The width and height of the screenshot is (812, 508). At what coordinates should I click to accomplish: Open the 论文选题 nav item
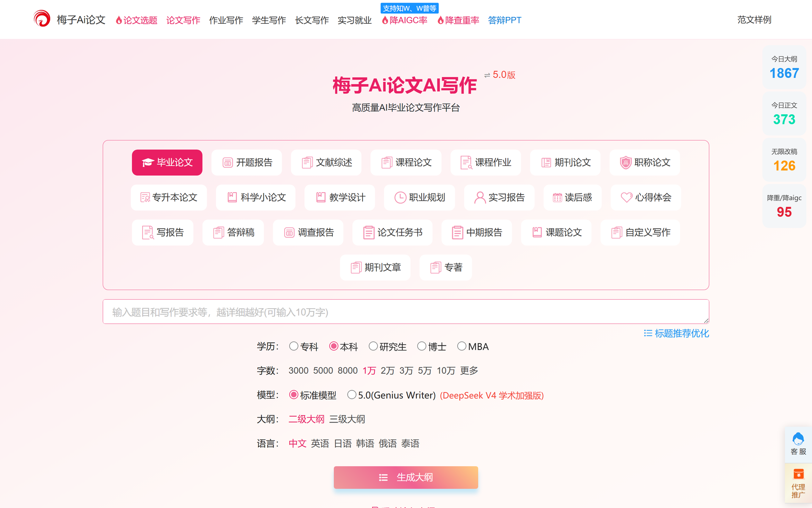(x=136, y=20)
